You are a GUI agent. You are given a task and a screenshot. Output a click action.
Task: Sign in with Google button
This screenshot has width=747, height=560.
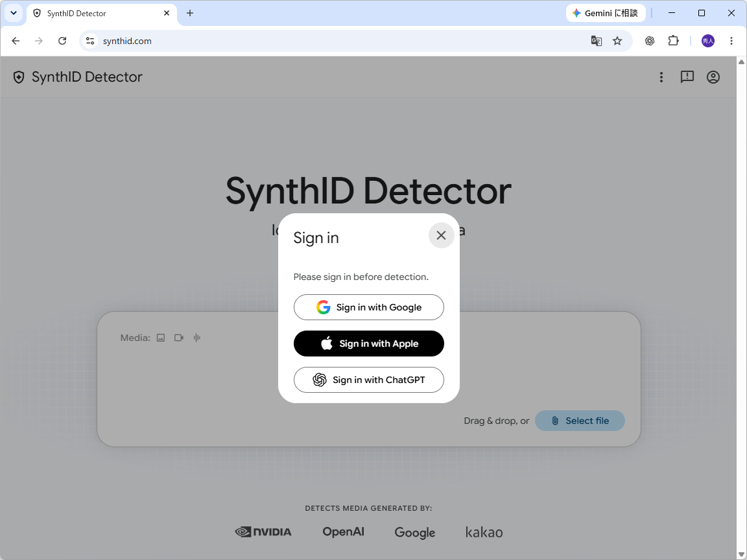pyautogui.click(x=369, y=307)
